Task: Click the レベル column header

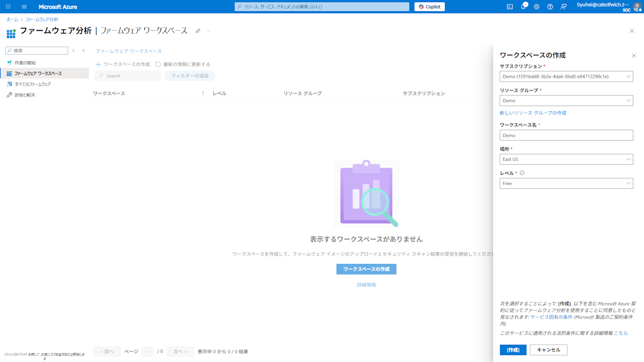Action: coord(219,94)
